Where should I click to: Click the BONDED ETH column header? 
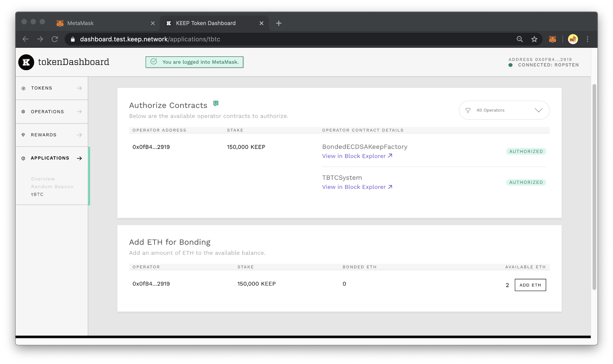[x=360, y=267]
